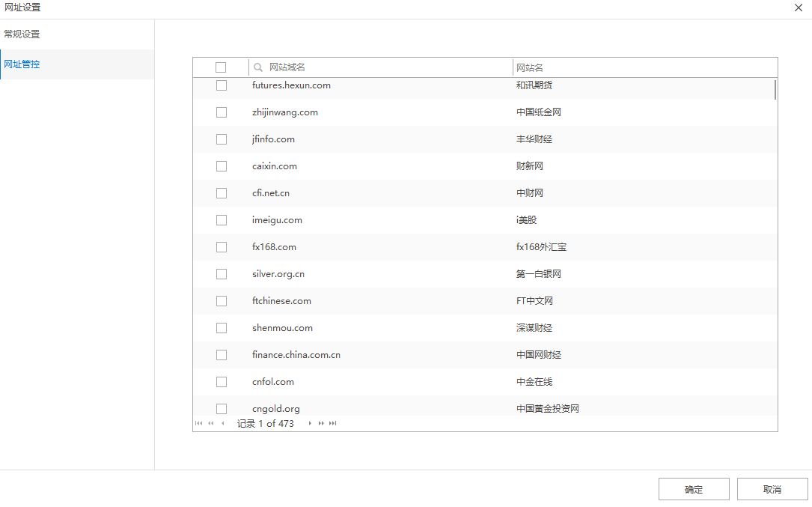Screen dimensions: 812x507
Task: Select the imeigu.com domain cell
Action: [x=277, y=220]
